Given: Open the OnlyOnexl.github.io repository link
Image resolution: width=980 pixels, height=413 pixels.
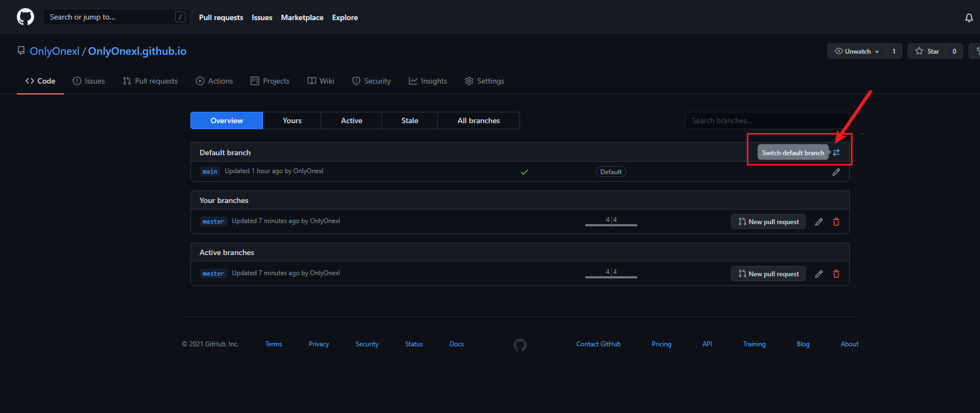Looking at the screenshot, I should pos(137,51).
